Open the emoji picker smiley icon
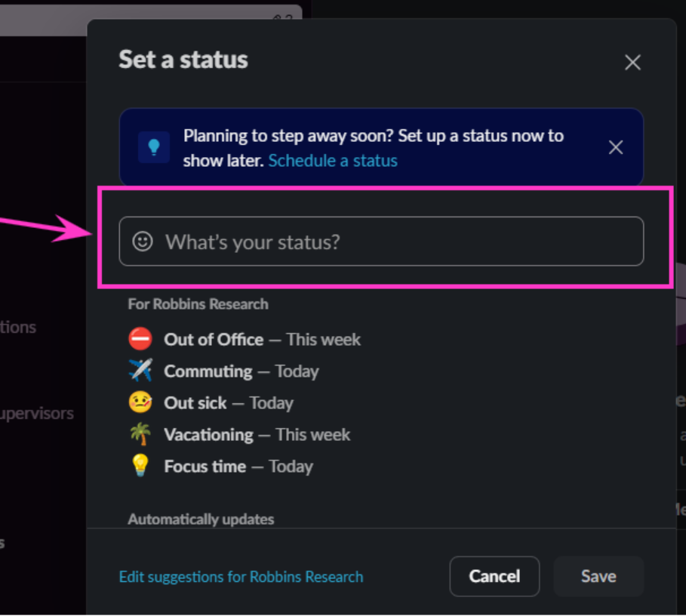This screenshot has width=686, height=616. [x=143, y=242]
